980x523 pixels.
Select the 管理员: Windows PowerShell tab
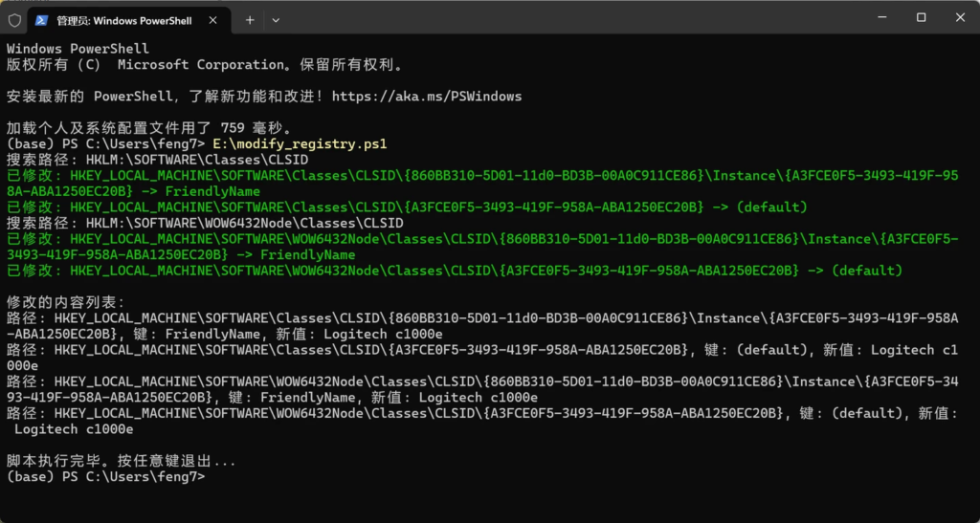pyautogui.click(x=122, y=20)
